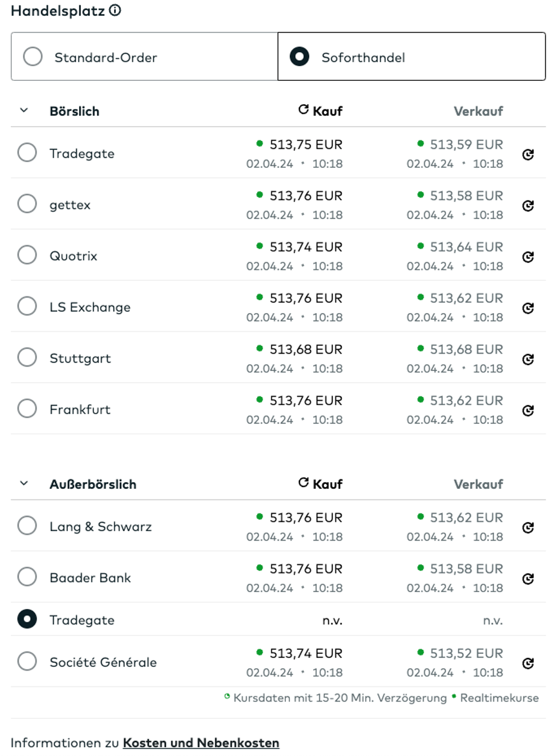The image size is (557, 756).
Task: Refresh the Baader Bank quote
Action: 528,579
